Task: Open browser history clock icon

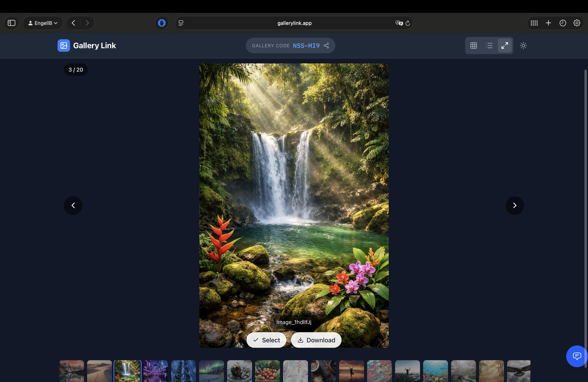Action: (x=563, y=23)
